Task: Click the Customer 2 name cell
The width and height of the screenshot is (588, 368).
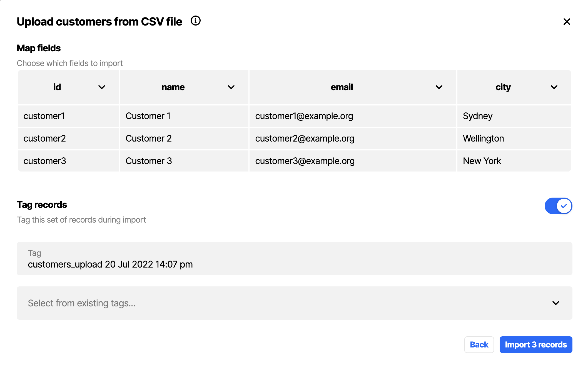Action: (x=184, y=138)
